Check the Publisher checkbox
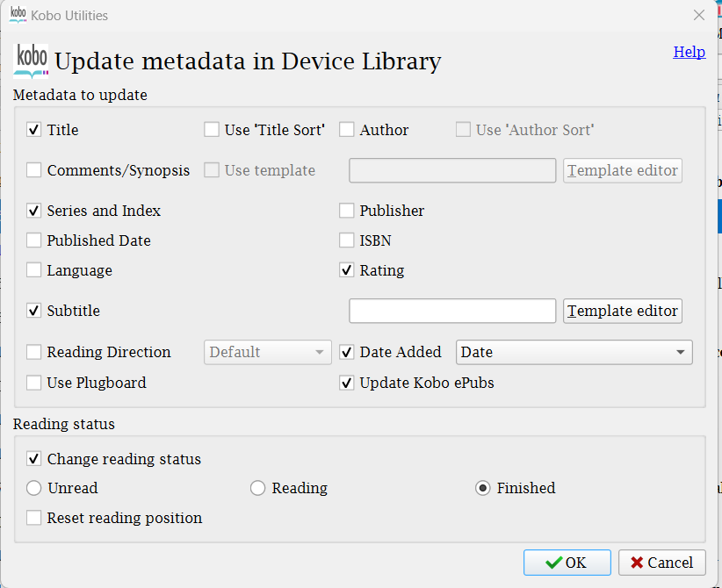722x588 pixels. pos(347,211)
